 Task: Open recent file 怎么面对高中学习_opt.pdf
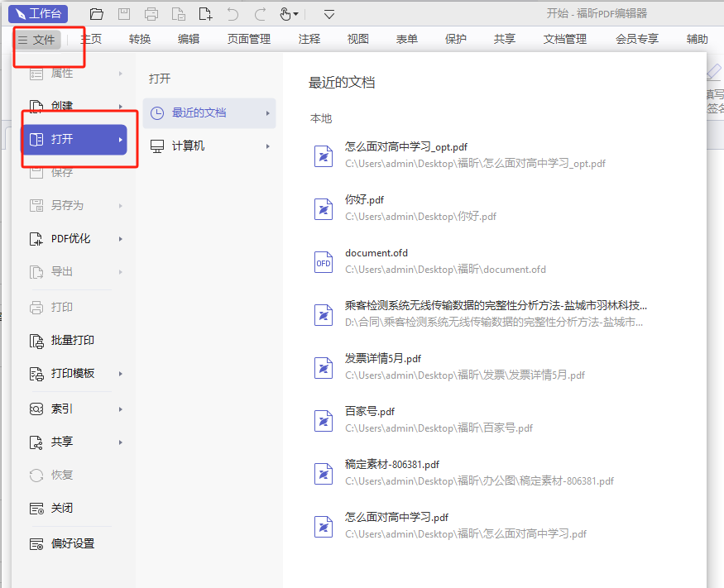tap(480, 155)
